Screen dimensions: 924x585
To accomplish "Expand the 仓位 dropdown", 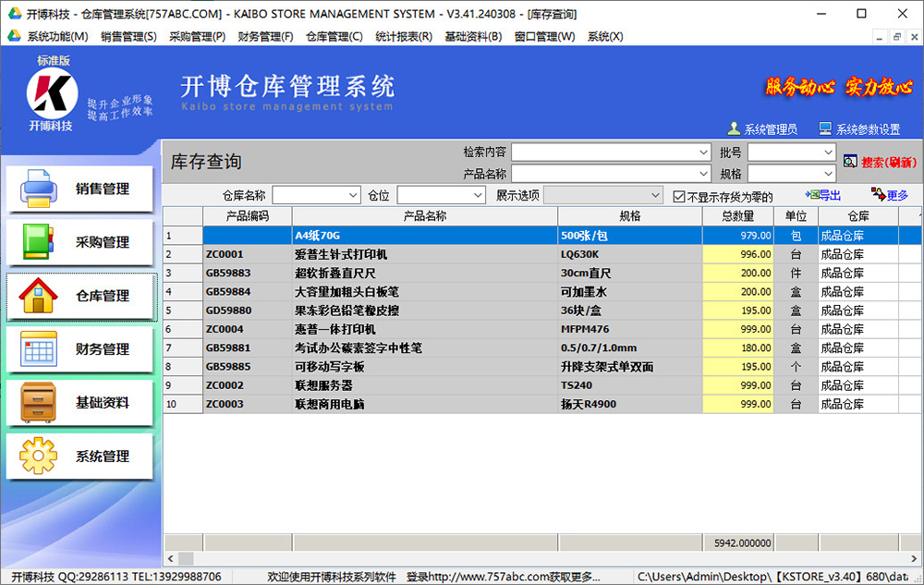I will tap(478, 195).
